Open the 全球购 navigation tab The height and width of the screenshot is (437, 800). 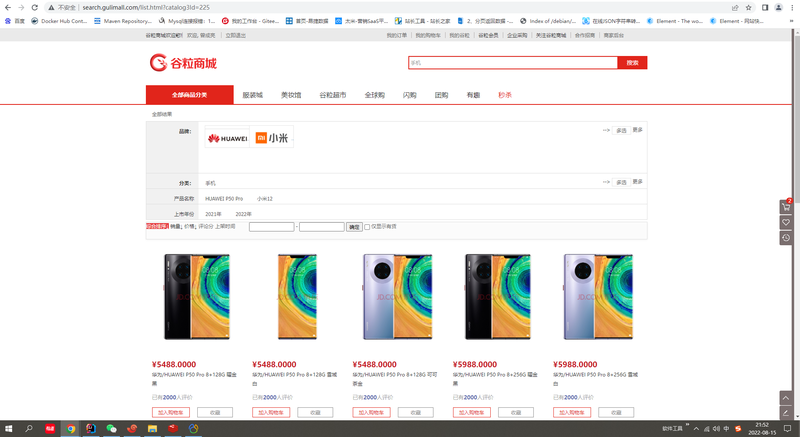(x=374, y=95)
